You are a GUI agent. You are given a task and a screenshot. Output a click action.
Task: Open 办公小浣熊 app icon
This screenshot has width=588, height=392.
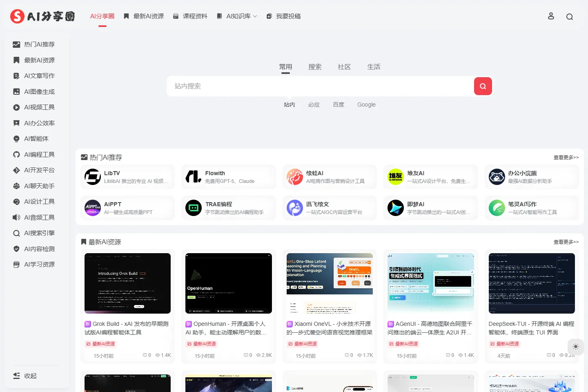pos(497,177)
